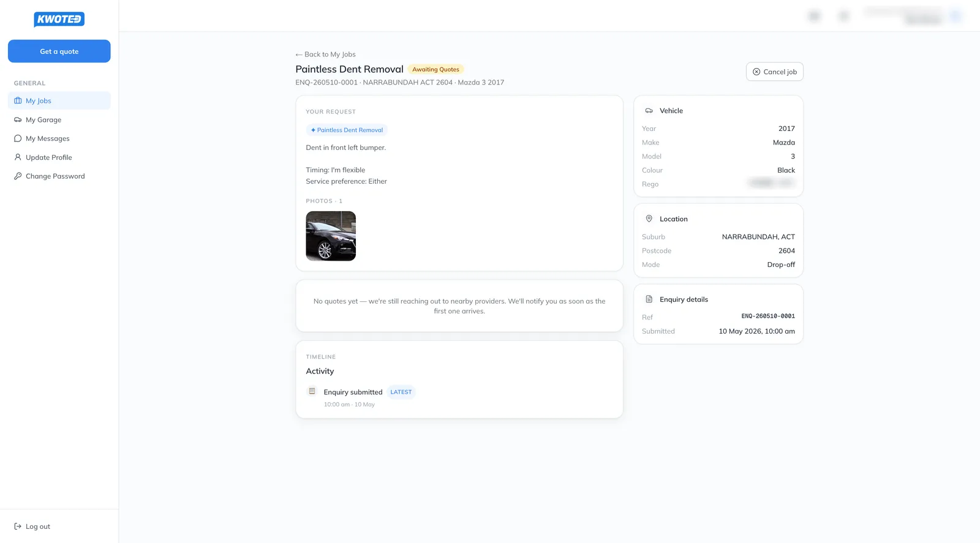Image resolution: width=980 pixels, height=543 pixels.
Task: Click the YOUR REQUEST section label
Action: coord(331,112)
